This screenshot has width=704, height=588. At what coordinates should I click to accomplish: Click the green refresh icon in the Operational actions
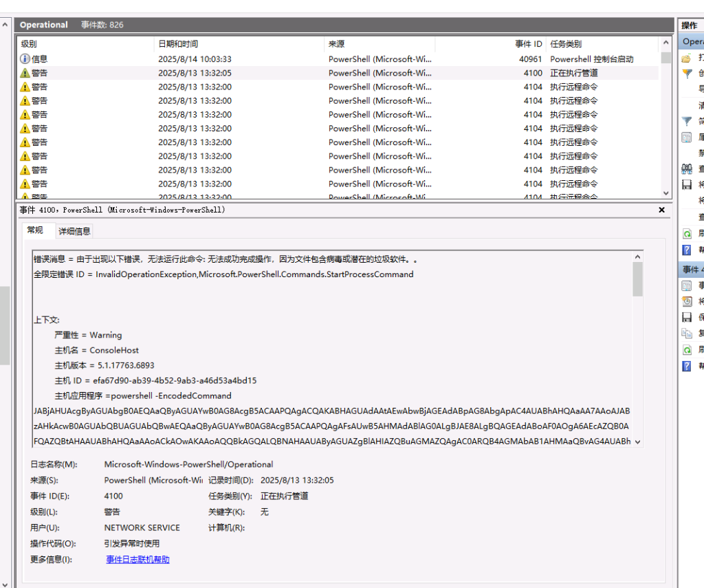(686, 234)
